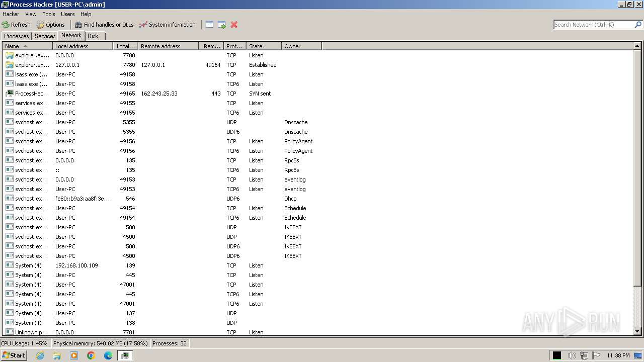Click remote port 49164 cell
The width and height of the screenshot is (644, 362).
pos(213,65)
